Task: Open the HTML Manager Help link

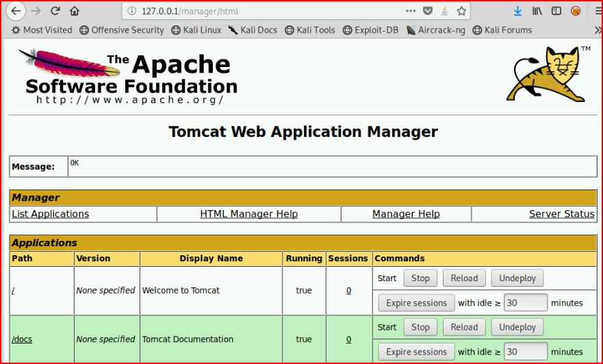Action: click(x=249, y=214)
